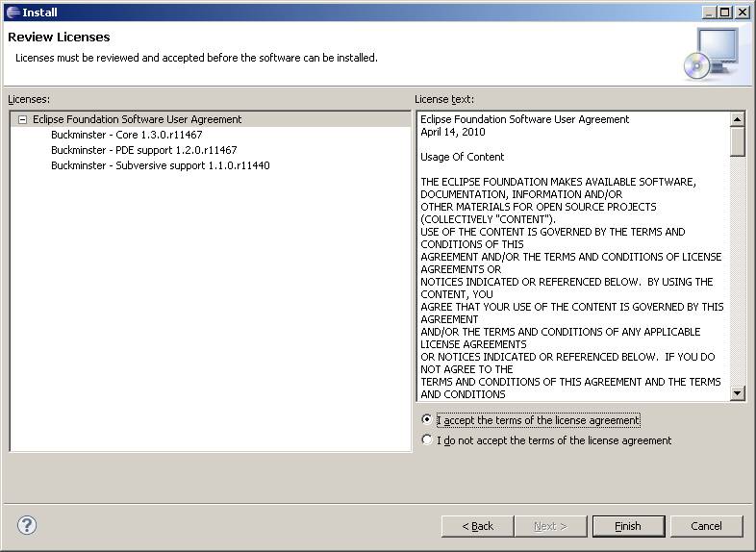
Task: Minimize the Install window
Action: coord(709,13)
